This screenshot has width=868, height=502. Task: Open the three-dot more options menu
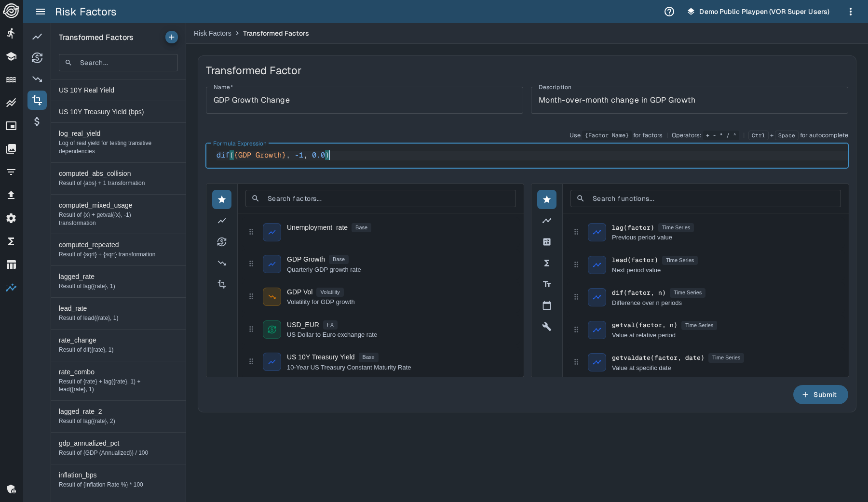coord(850,12)
